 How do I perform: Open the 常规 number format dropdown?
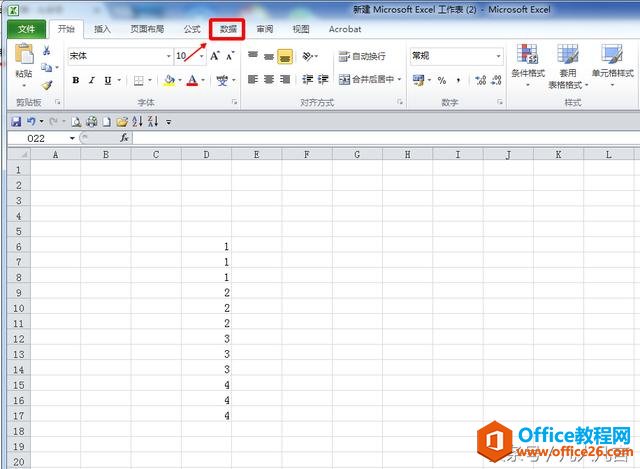[498, 56]
